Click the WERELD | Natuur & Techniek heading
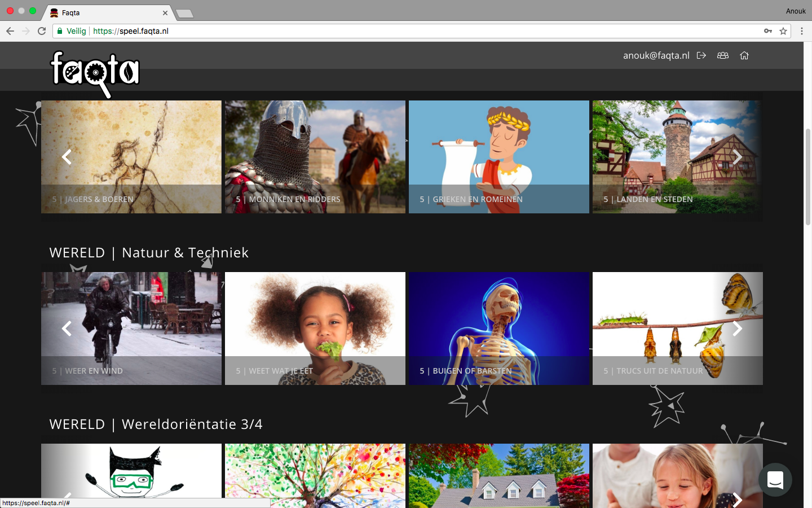 click(x=149, y=252)
